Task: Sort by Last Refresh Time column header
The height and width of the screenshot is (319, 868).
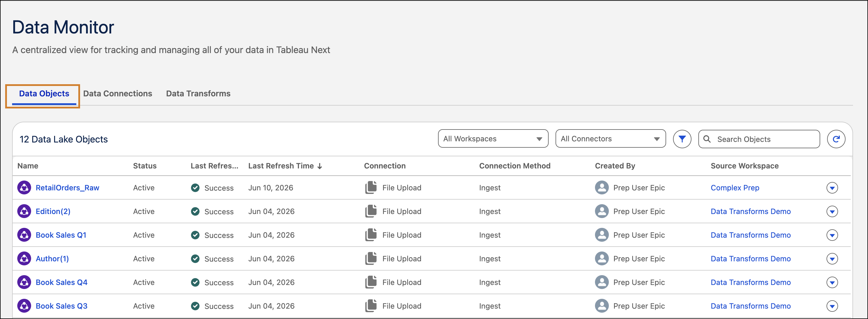Action: [285, 166]
